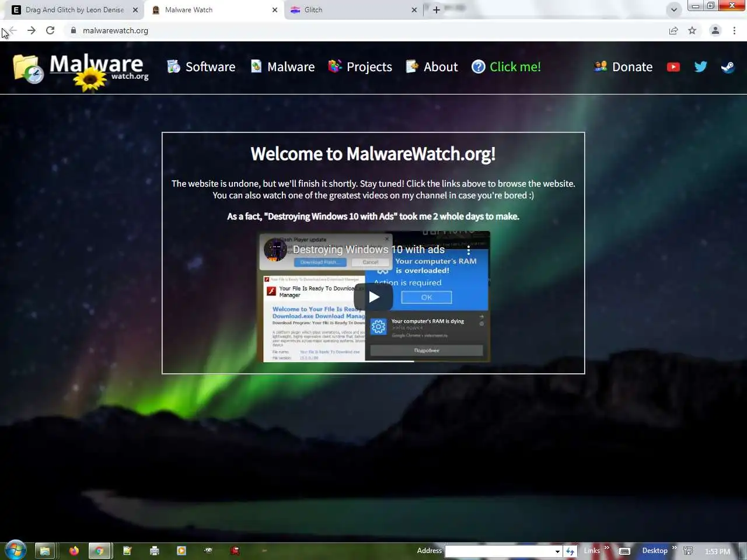Viewport: 747px width, 560px height.
Task: Click the site security padlock icon
Action: coord(73,30)
